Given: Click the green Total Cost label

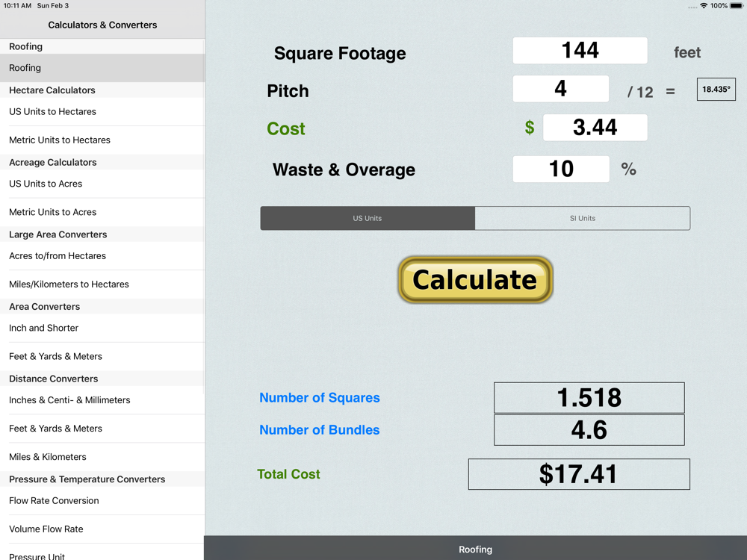Looking at the screenshot, I should click(x=288, y=474).
